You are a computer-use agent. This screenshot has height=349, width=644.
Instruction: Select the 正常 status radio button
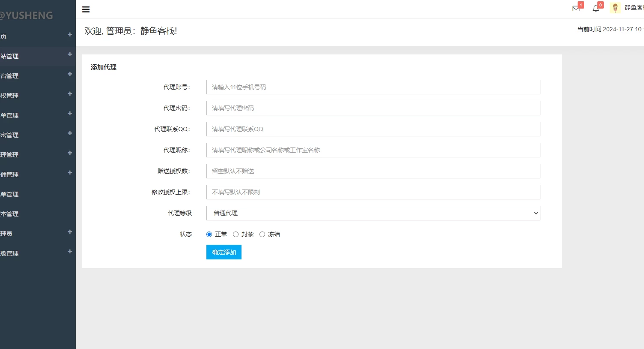(209, 235)
